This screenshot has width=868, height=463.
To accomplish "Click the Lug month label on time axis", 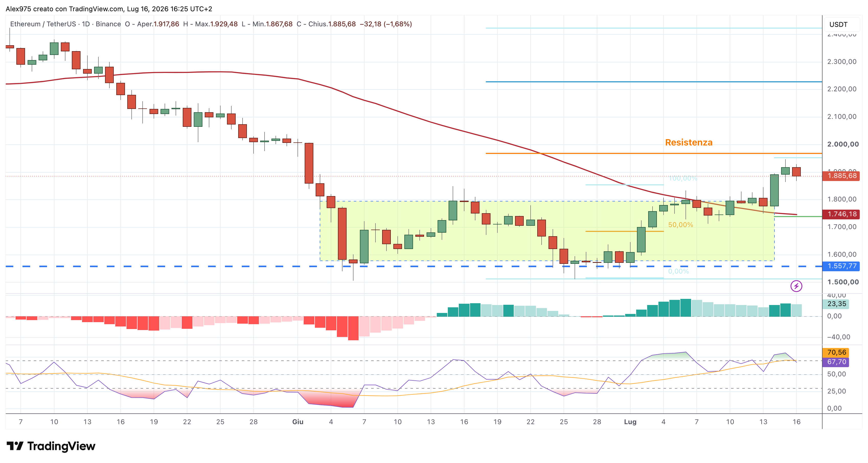I will tap(630, 422).
